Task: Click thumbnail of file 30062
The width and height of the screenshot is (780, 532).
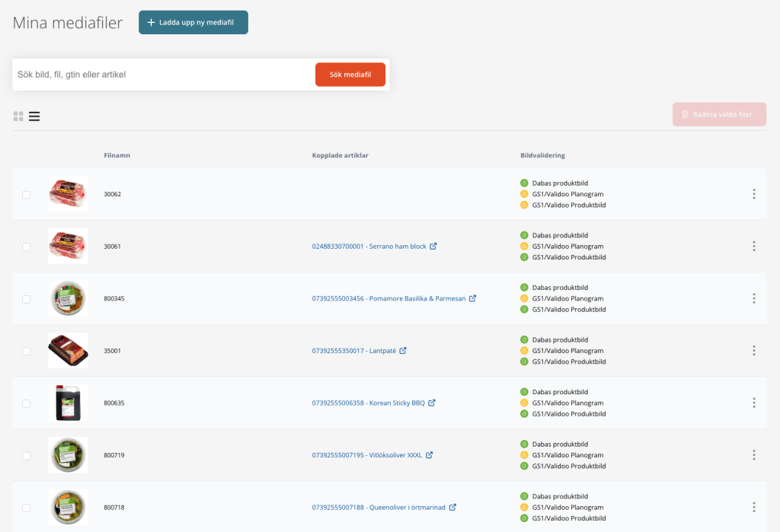Action: tap(68, 194)
